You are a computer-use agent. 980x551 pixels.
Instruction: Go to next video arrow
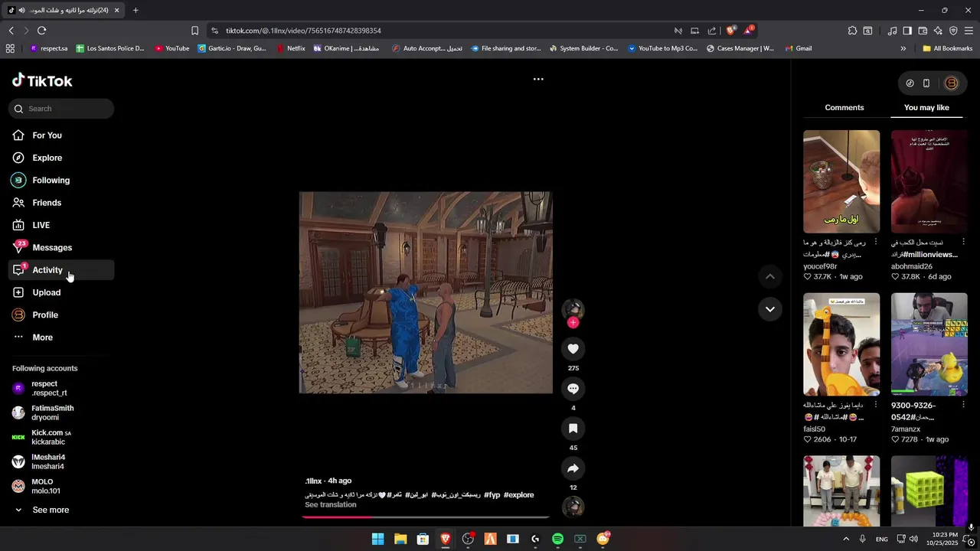pos(770,309)
